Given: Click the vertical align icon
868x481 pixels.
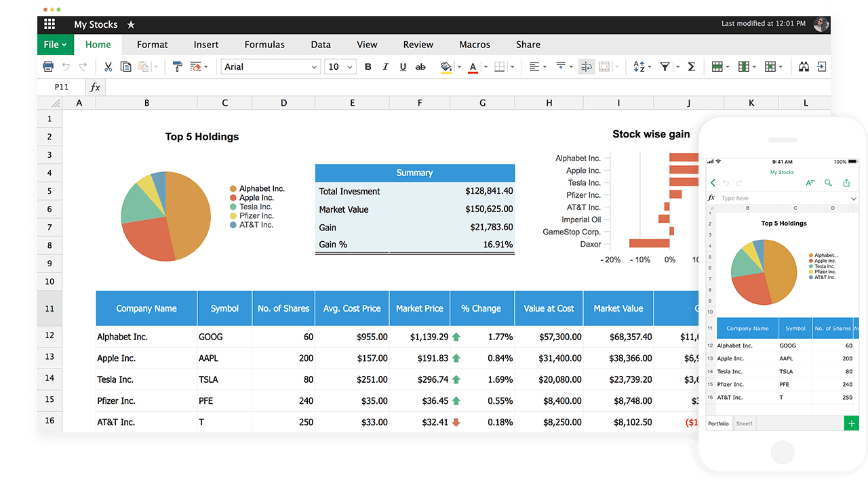Looking at the screenshot, I should (561, 66).
